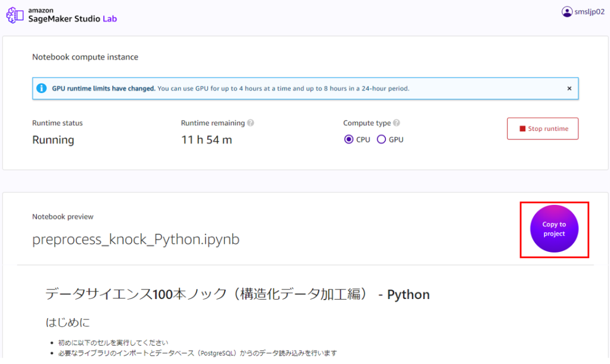Click the preprocess_knock_Python.ipynb filename
610x364 pixels.
point(135,239)
